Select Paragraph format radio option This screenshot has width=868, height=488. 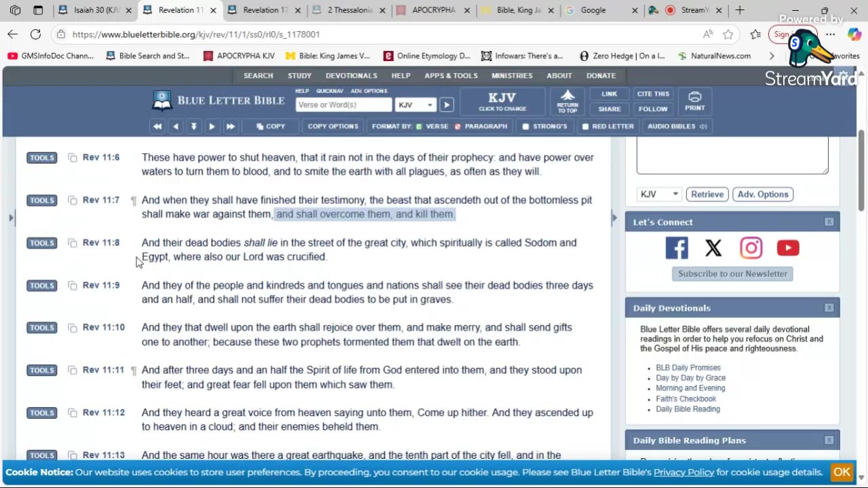(x=458, y=126)
